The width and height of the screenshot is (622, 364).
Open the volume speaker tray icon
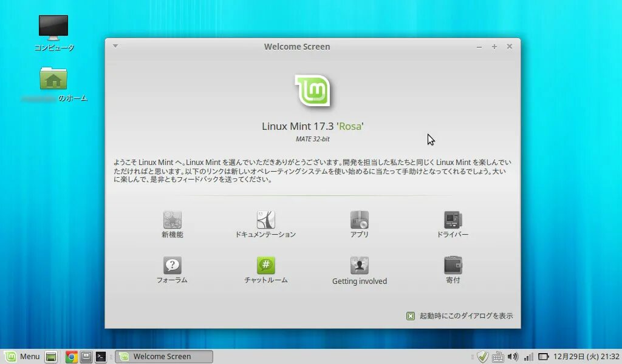513,357
